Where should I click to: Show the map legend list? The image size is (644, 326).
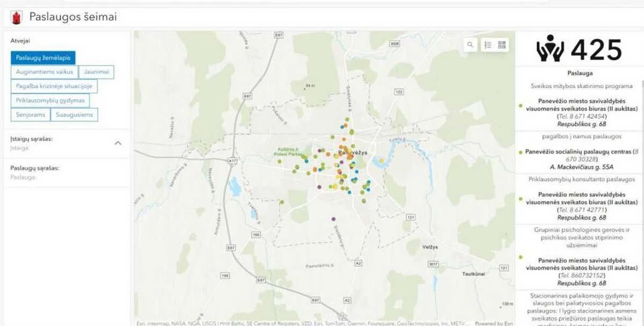488,45
